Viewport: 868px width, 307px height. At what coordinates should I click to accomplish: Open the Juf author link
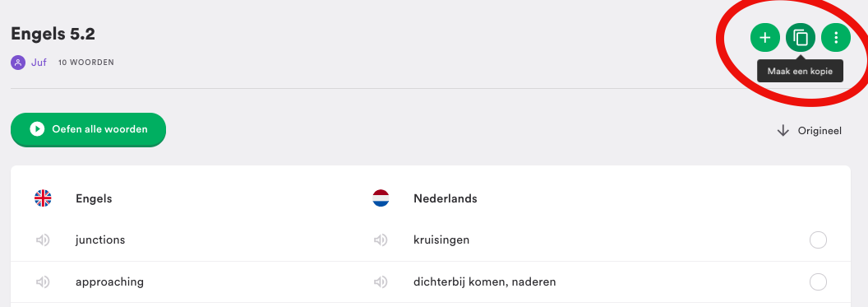39,62
